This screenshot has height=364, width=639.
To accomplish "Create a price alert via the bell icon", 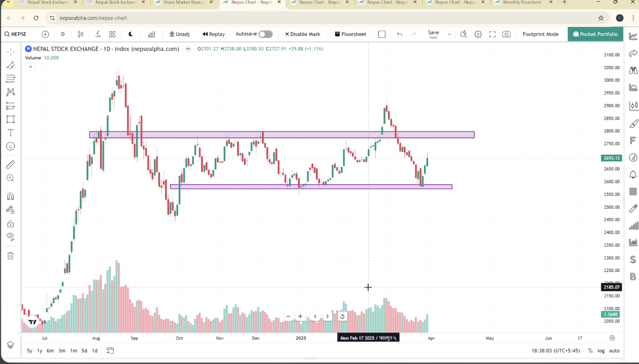I will (633, 175).
